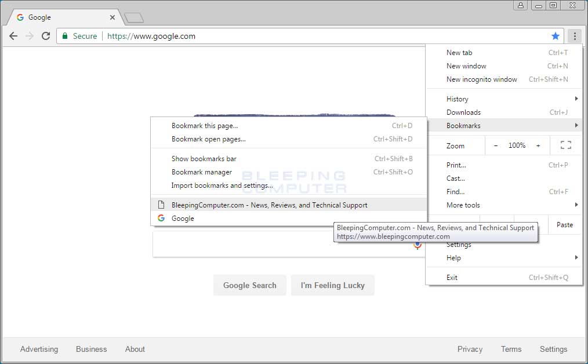Open the Advertising footer link
This screenshot has height=364, width=588.
(x=39, y=349)
